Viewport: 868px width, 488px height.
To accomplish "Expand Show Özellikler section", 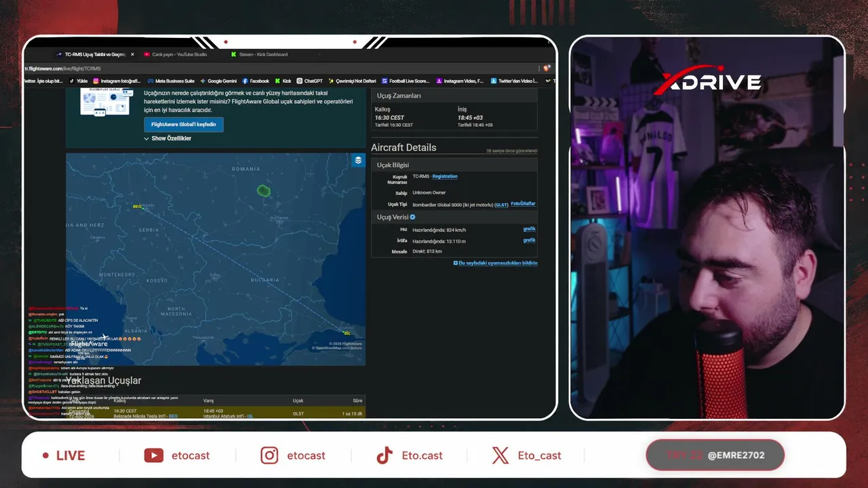I will (167, 138).
